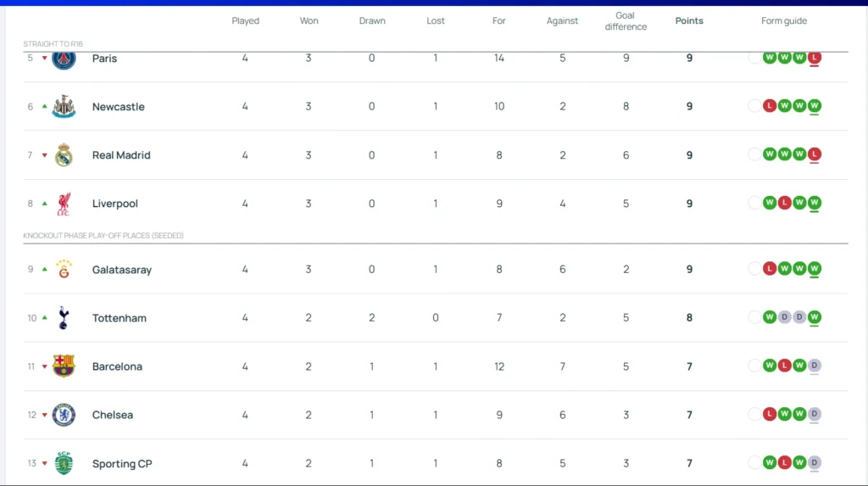
Task: Click Sporting CP red L form badge
Action: [784, 462]
